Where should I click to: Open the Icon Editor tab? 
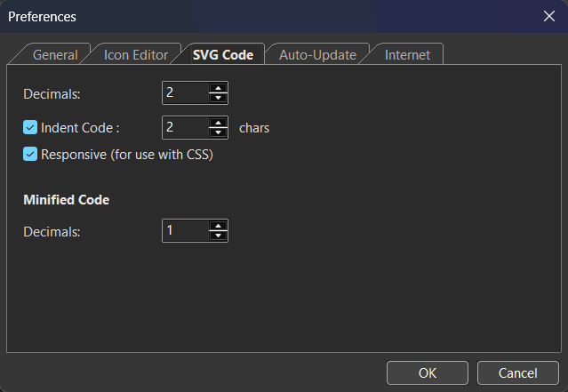click(x=136, y=55)
